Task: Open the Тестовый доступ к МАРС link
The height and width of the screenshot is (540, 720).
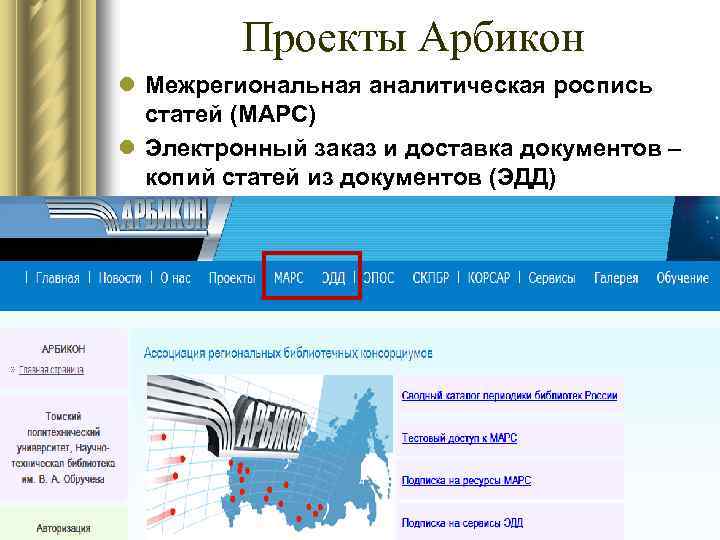Action: coord(459,438)
